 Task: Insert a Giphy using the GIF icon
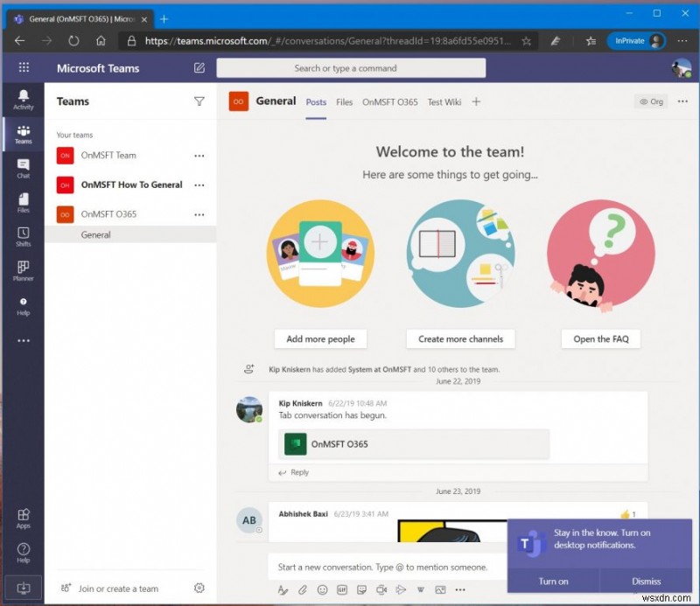coord(342,589)
